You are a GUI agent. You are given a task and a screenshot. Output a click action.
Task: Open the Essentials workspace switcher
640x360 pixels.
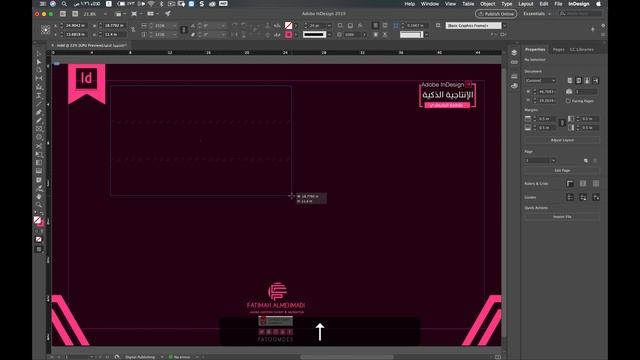pyautogui.click(x=537, y=13)
